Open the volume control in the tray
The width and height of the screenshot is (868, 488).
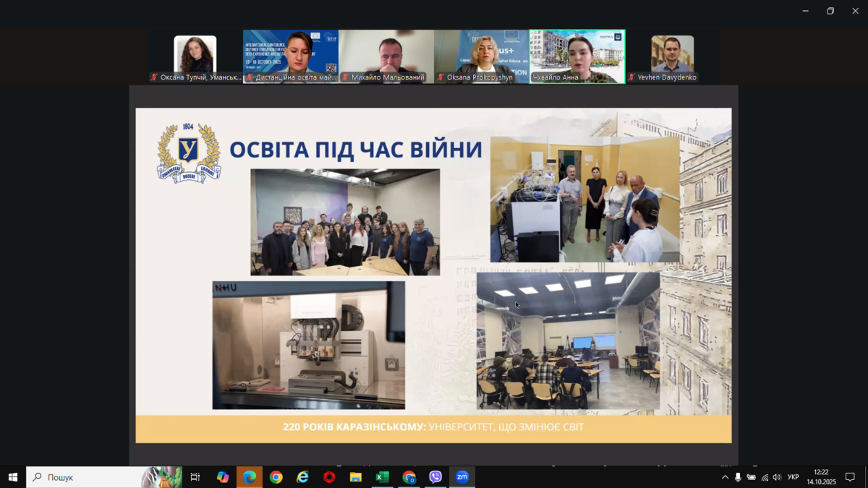click(x=777, y=477)
